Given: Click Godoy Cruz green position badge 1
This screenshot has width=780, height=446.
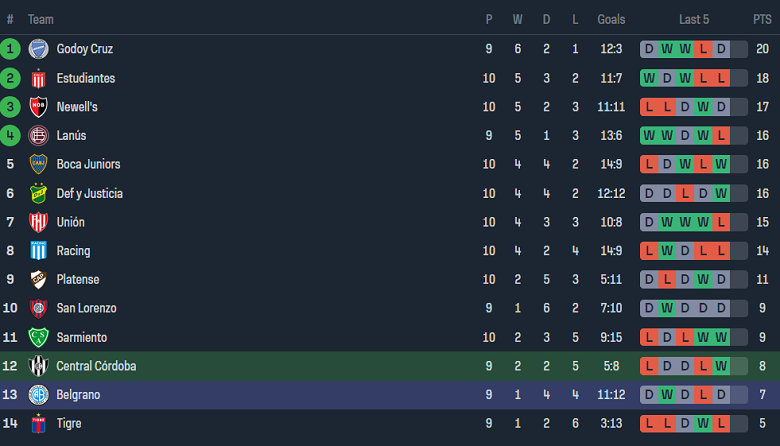Looking at the screenshot, I should tap(10, 49).
